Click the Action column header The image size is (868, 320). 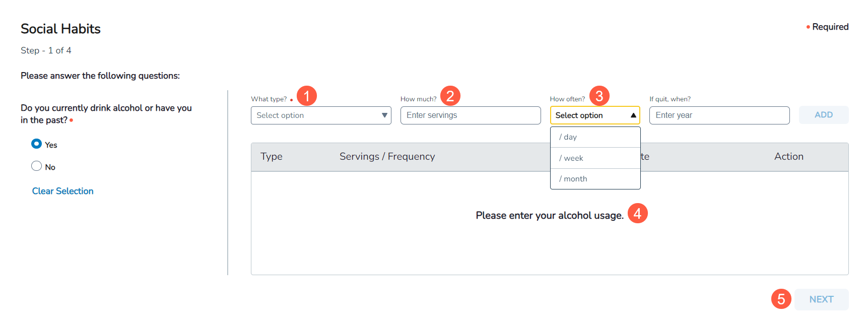(788, 157)
